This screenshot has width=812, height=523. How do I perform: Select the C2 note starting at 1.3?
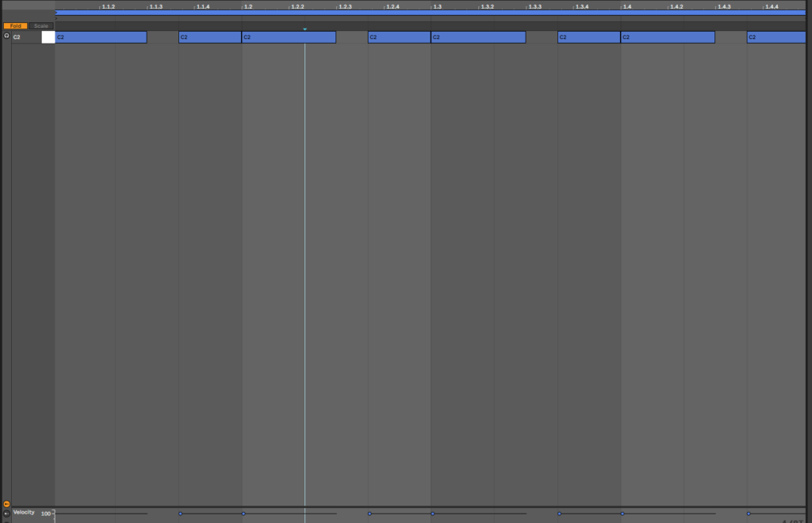478,37
